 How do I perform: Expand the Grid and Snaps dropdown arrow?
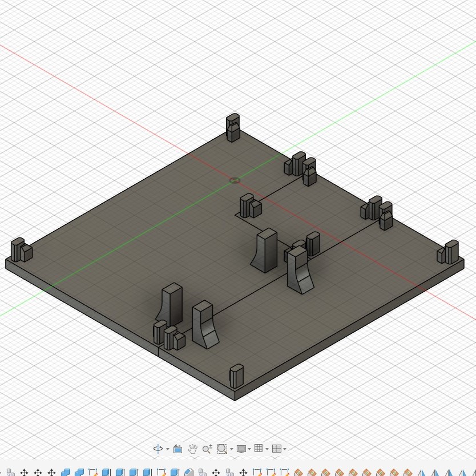[x=267, y=449]
